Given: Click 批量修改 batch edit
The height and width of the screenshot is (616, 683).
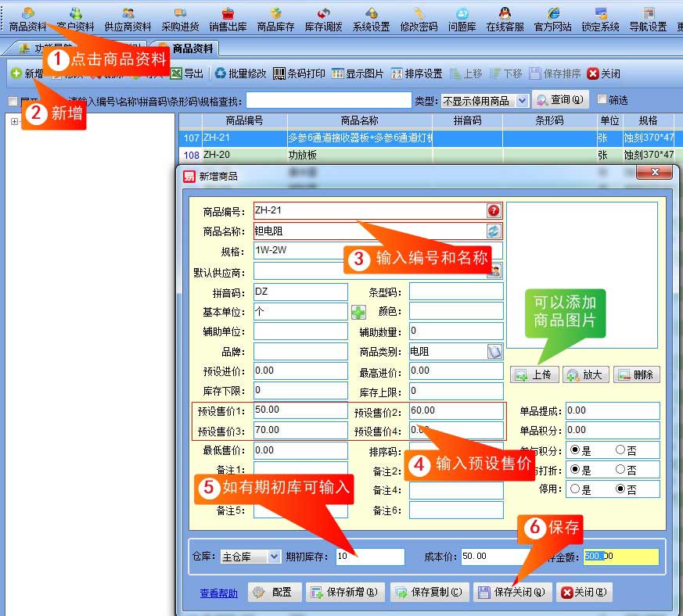Looking at the screenshot, I should (x=240, y=73).
